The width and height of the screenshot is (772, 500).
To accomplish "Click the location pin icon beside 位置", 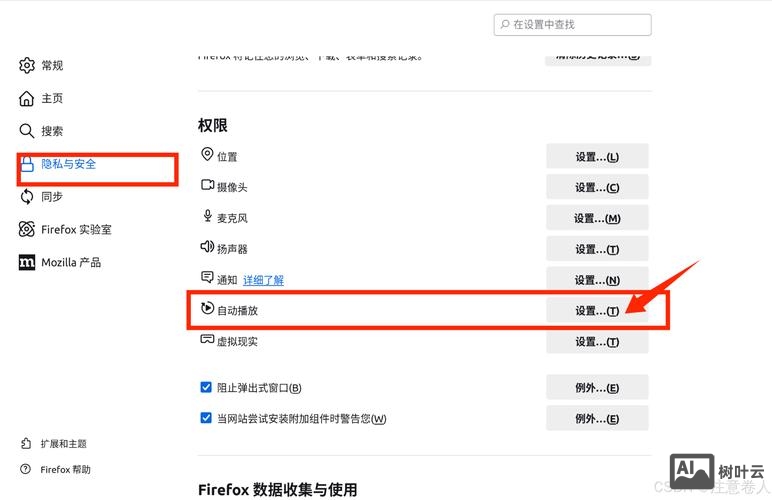I will tap(207, 154).
